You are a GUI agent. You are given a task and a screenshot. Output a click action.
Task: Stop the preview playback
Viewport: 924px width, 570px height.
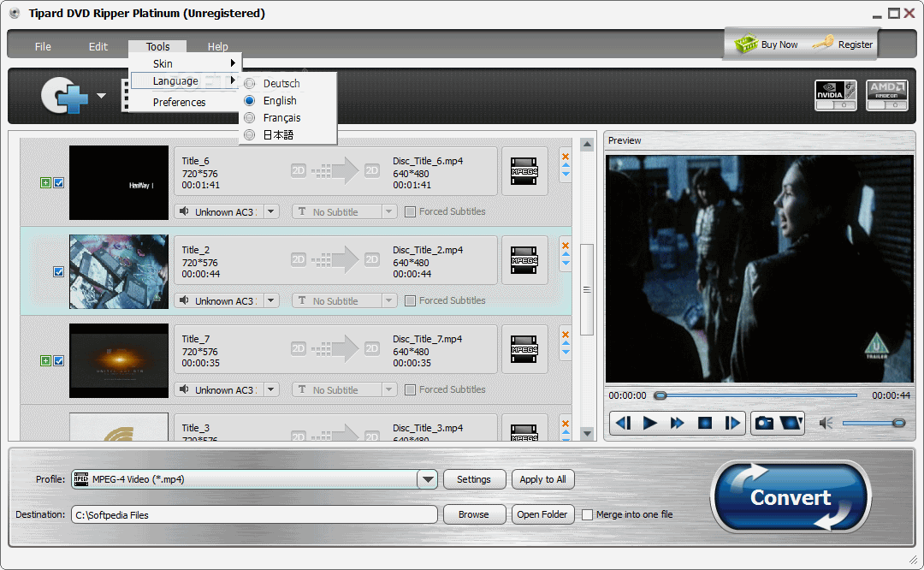pos(705,423)
